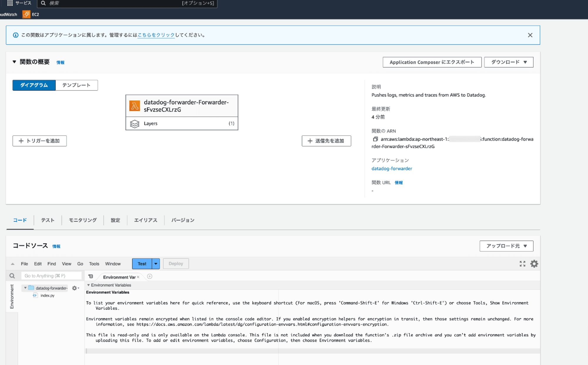Screen dimensions: 588x365
Task: Click the Layers icon in function diagram
Action: click(135, 123)
